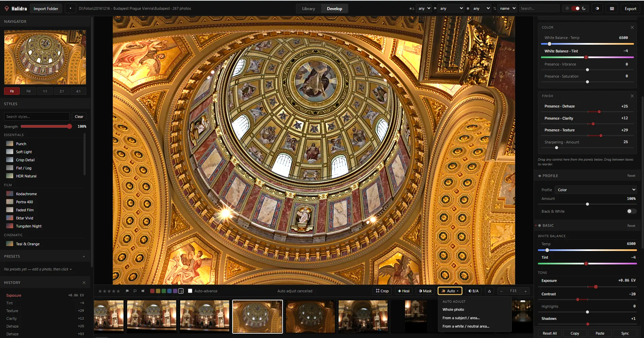Select the 1:1 zoom option in Navigator

click(x=45, y=91)
